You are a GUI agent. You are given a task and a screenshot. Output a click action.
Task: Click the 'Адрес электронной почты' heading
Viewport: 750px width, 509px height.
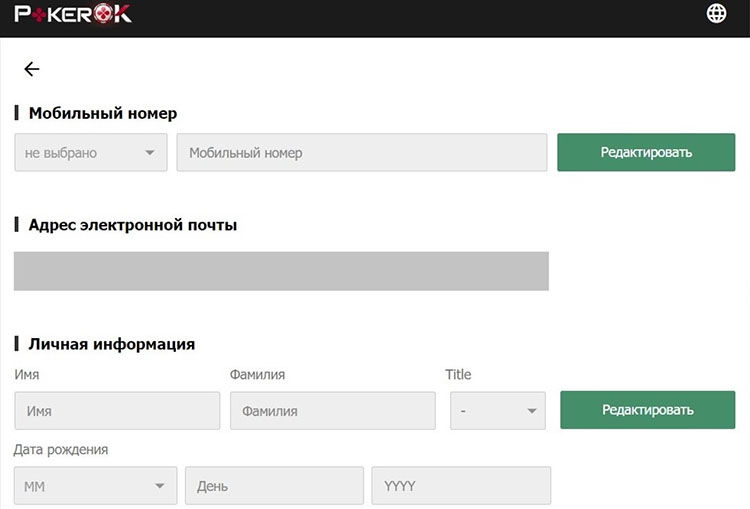(132, 225)
